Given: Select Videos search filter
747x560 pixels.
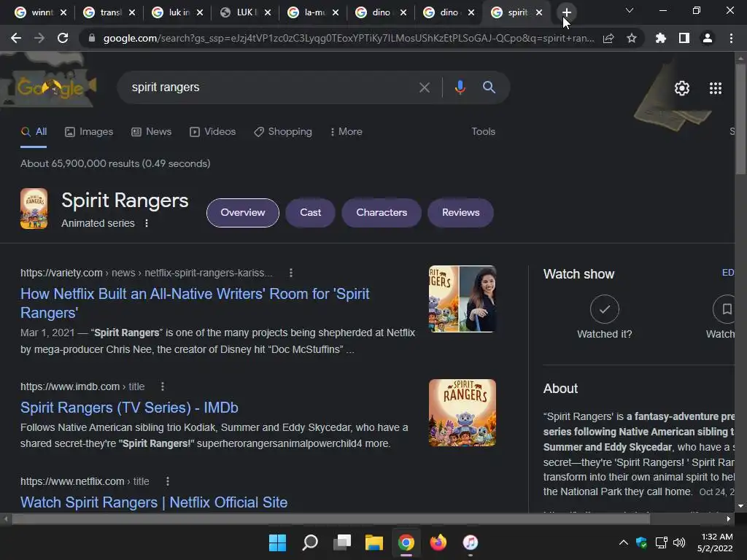Looking at the screenshot, I should [x=212, y=132].
